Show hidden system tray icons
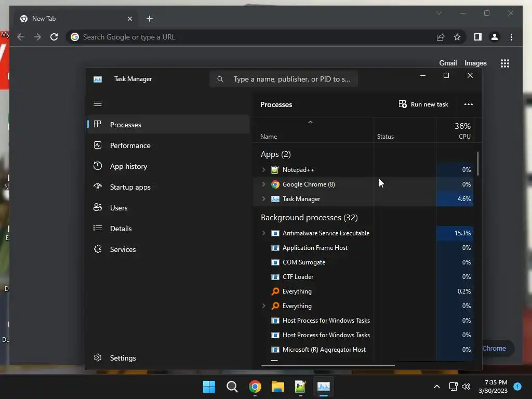 (436, 387)
